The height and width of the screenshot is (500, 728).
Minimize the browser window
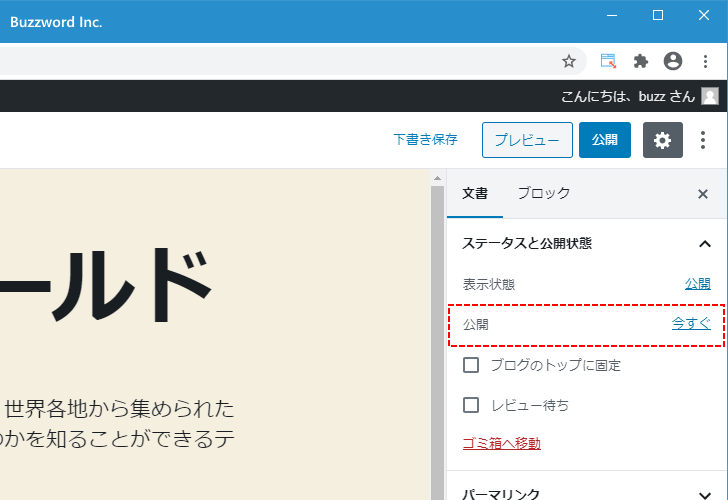(612, 15)
